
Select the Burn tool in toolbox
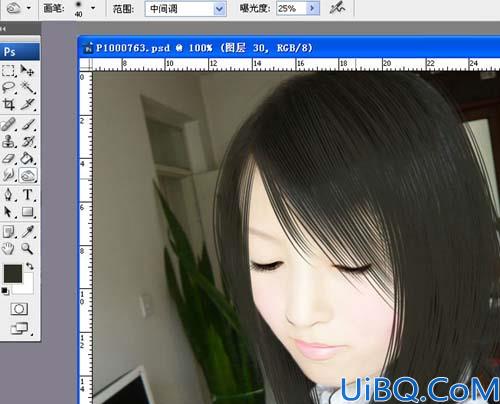(28, 175)
